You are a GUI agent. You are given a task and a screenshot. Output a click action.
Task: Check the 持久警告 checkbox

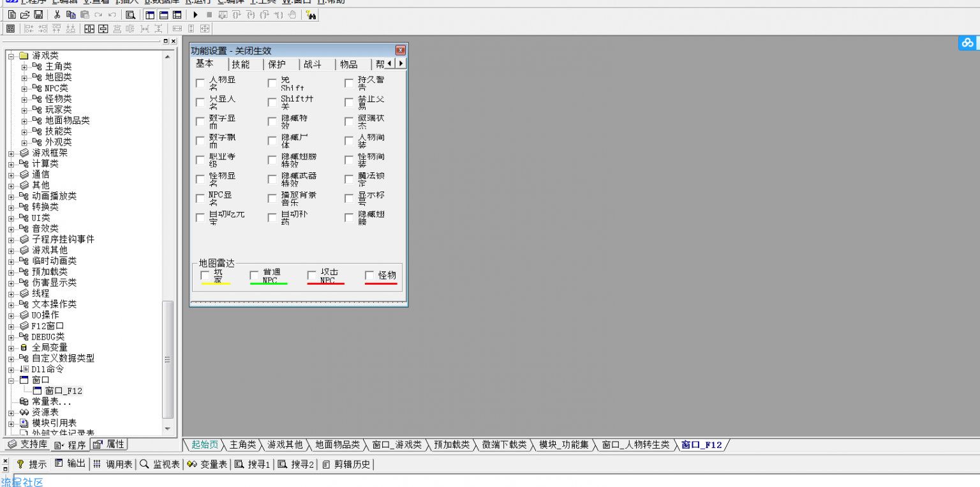click(x=349, y=84)
